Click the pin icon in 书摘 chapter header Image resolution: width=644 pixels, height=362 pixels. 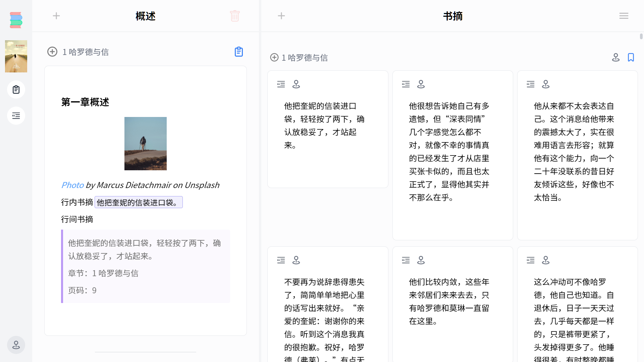point(616,57)
